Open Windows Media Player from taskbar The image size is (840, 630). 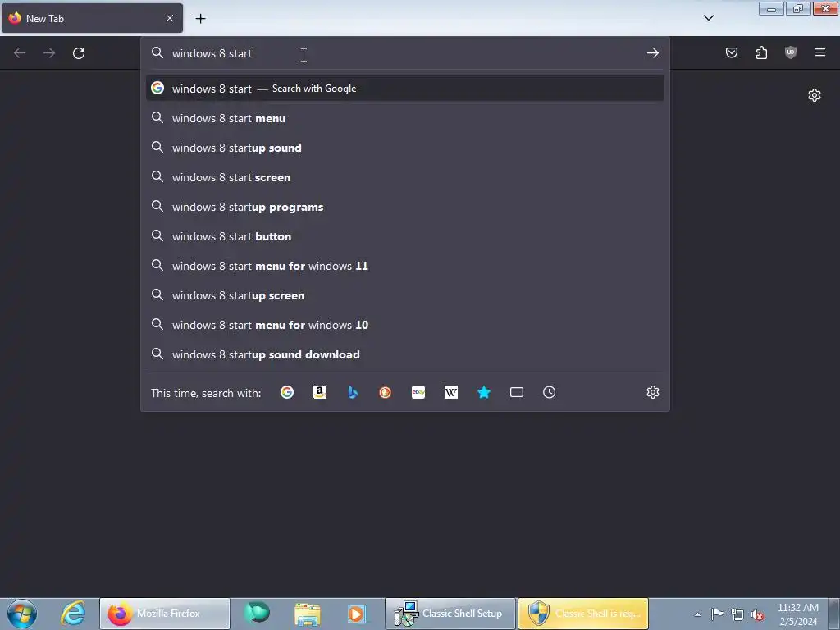357,614
